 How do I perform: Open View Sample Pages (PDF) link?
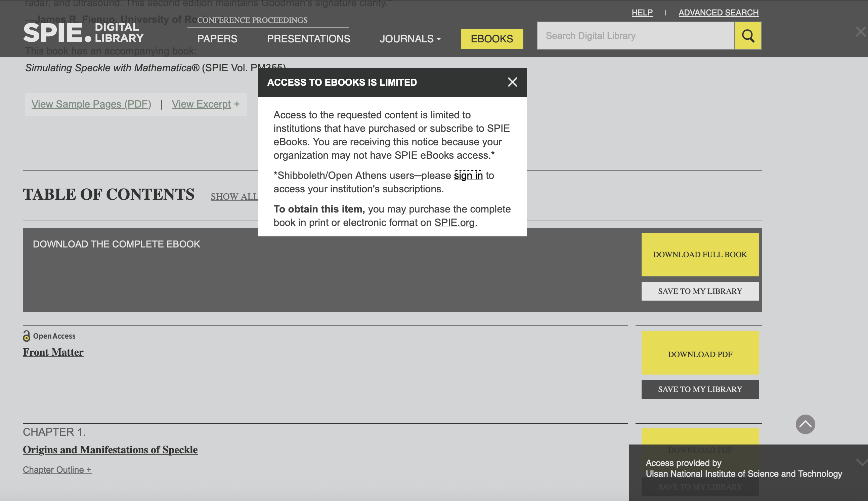[91, 104]
